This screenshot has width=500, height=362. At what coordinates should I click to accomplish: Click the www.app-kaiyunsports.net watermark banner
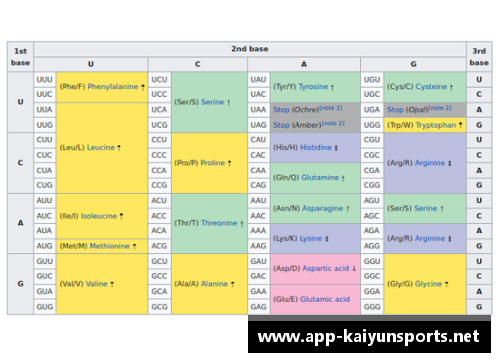(x=369, y=336)
